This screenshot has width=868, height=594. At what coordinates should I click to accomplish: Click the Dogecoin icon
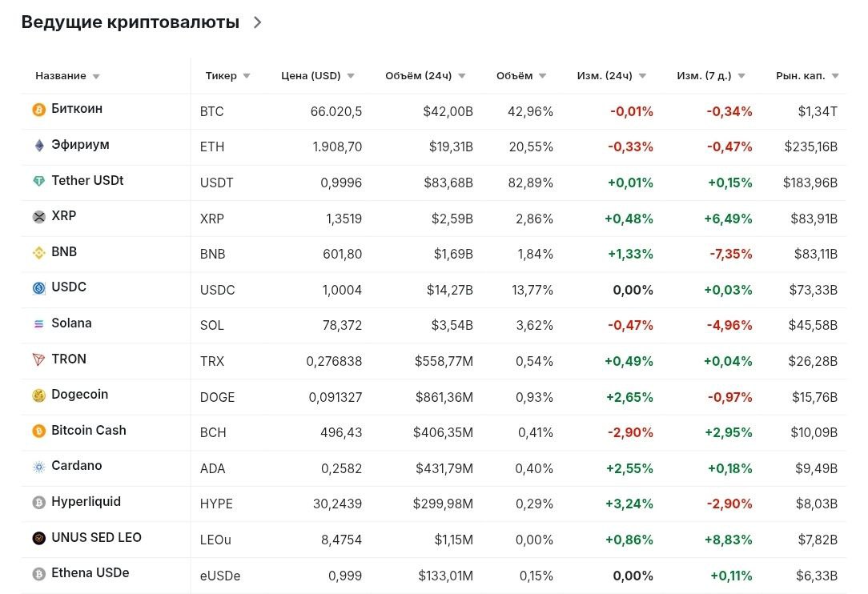coord(38,395)
